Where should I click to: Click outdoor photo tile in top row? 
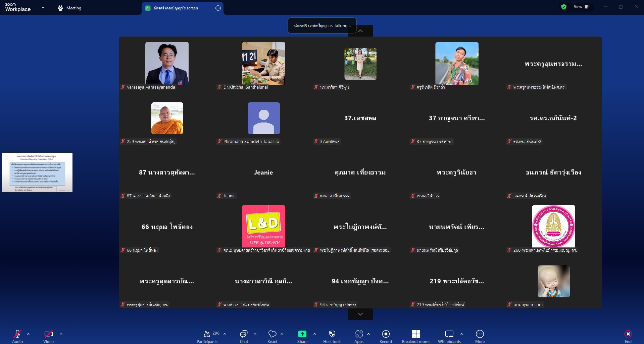(360, 63)
